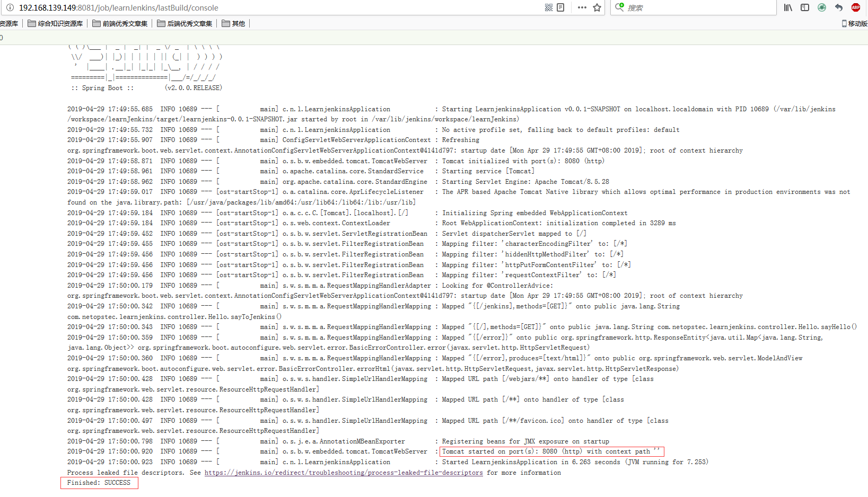The image size is (868, 497).
Task: Click 'Process leaked file descriptors.' text
Action: [x=126, y=473]
